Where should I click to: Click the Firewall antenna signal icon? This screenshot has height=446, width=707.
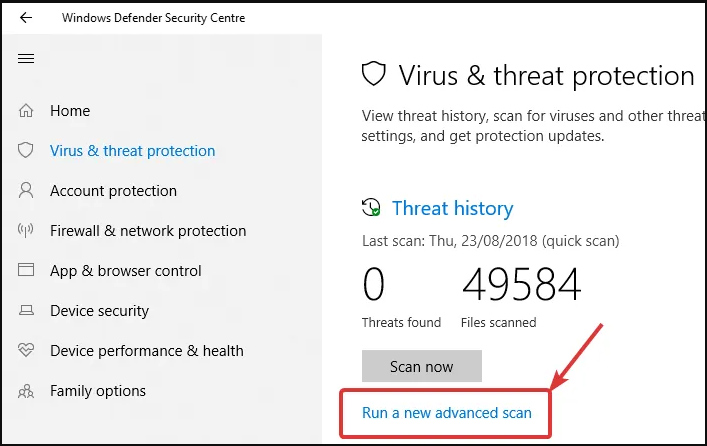point(26,230)
